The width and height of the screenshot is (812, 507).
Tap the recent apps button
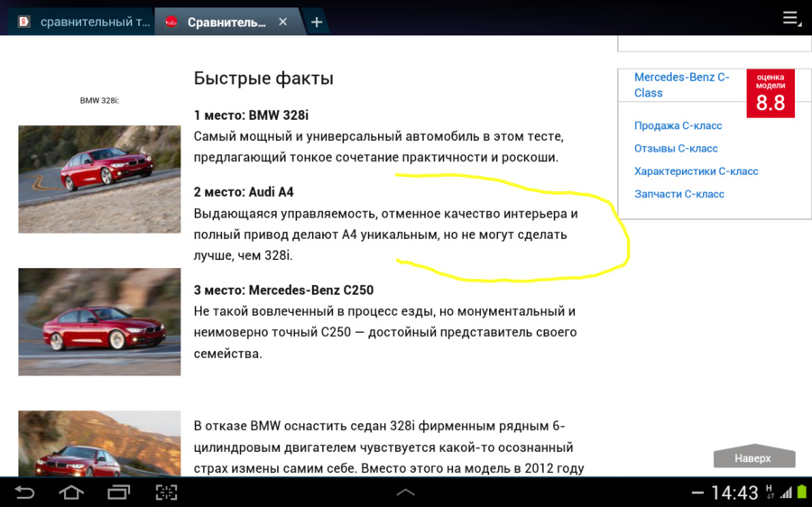(118, 492)
